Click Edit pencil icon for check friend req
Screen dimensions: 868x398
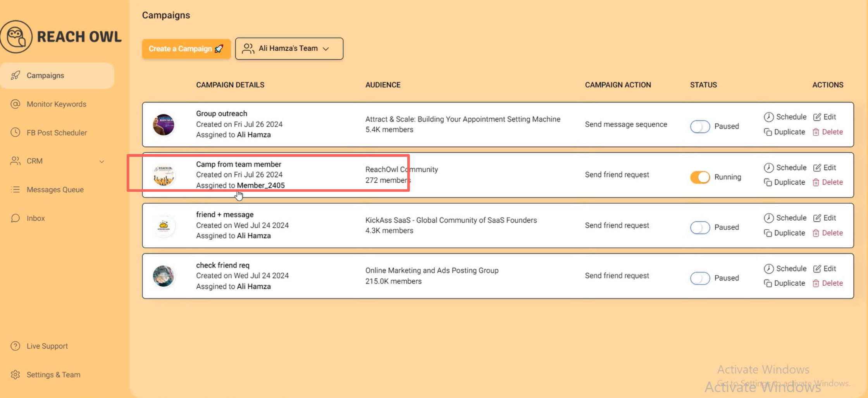tap(817, 269)
